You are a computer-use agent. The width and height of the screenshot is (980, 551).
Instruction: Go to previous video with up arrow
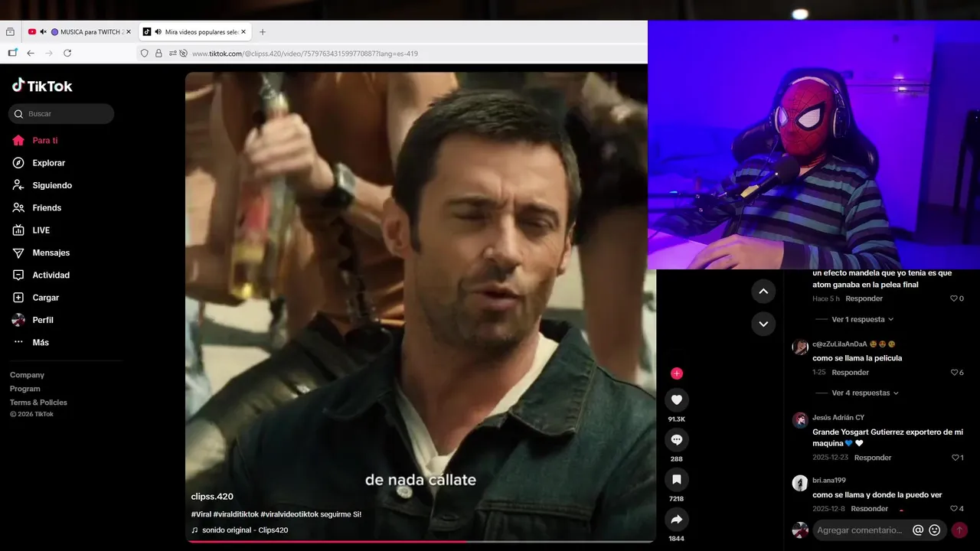tap(763, 291)
